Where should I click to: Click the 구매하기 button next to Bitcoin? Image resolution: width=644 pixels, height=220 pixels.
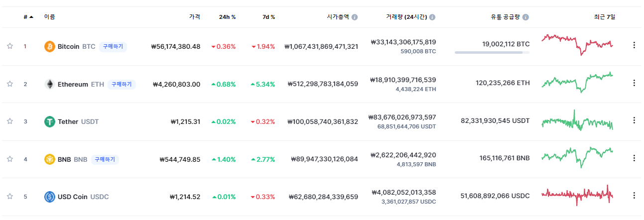[x=113, y=46]
